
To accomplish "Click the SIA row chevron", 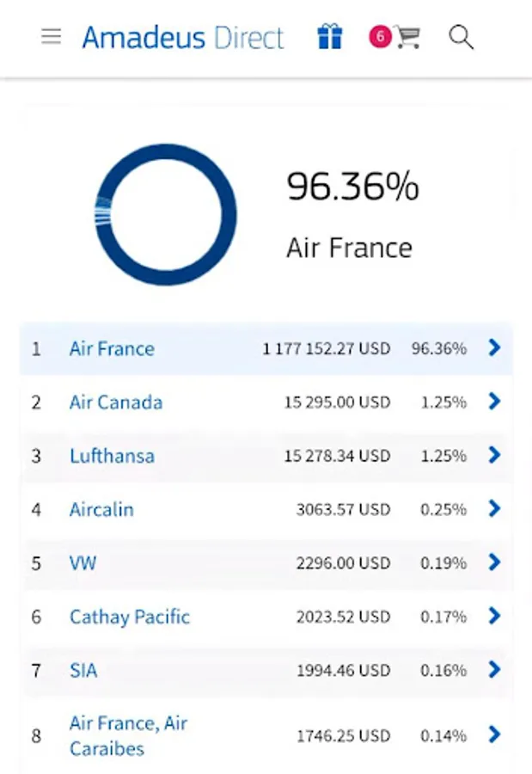I will click(494, 669).
